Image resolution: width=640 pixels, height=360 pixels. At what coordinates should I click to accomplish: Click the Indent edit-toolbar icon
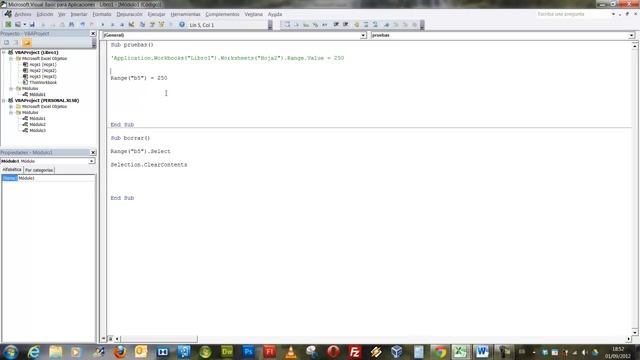click(336, 24)
